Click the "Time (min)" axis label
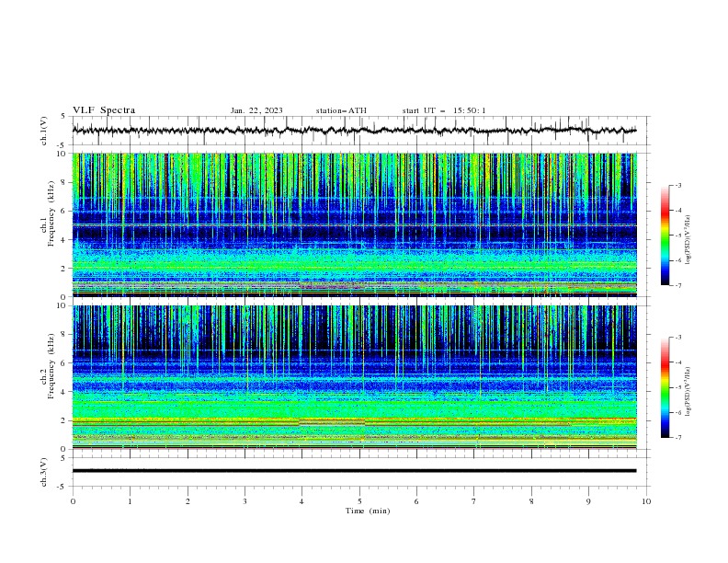 [x=368, y=511]
